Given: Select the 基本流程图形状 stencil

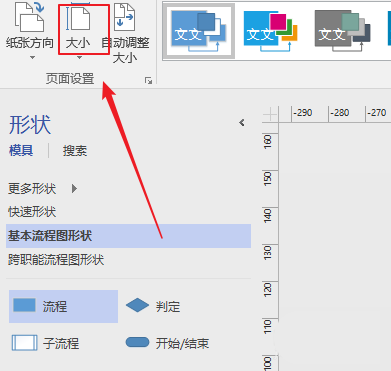Looking at the screenshot, I should 128,236.
